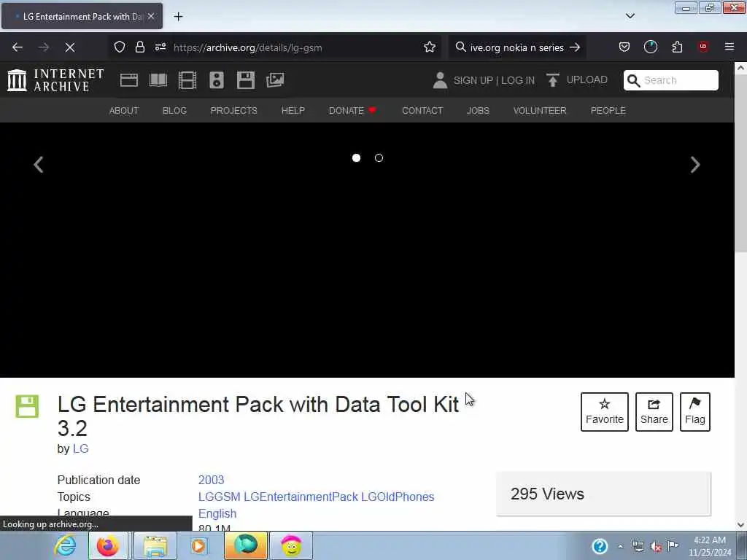Open the Software floppy disk icon

click(x=246, y=80)
